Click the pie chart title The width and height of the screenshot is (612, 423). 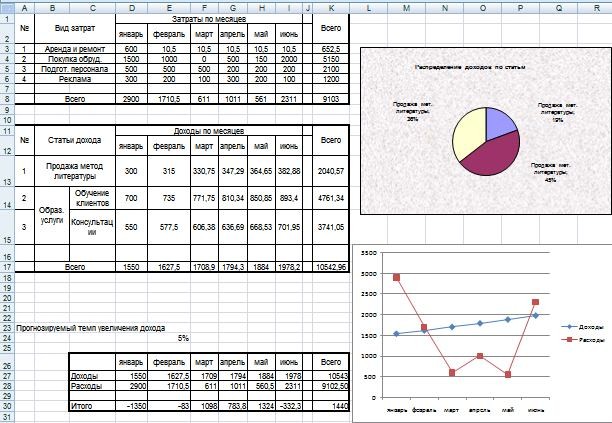(x=470, y=67)
